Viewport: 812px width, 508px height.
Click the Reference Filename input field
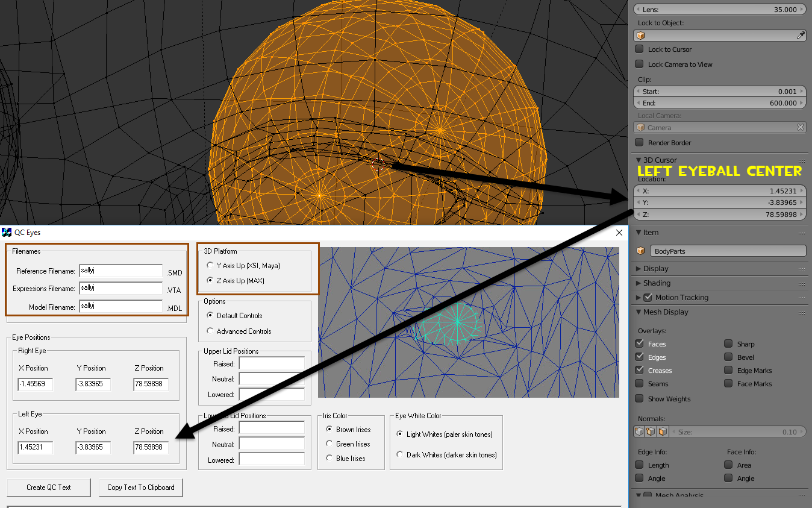pyautogui.click(x=120, y=271)
